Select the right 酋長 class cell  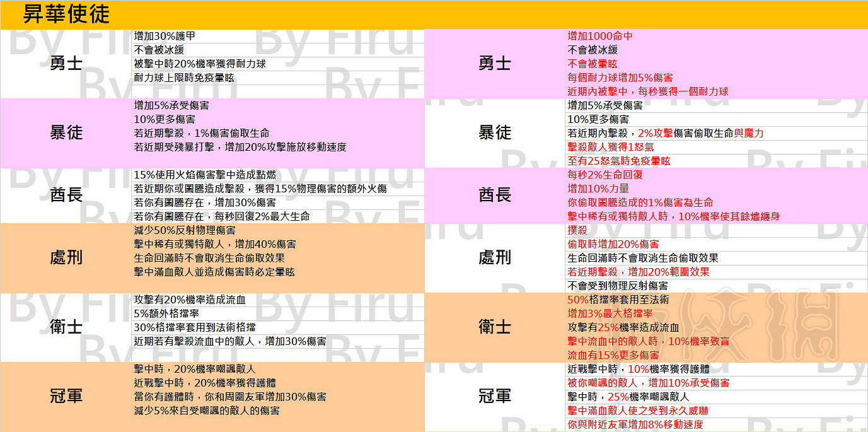click(495, 196)
